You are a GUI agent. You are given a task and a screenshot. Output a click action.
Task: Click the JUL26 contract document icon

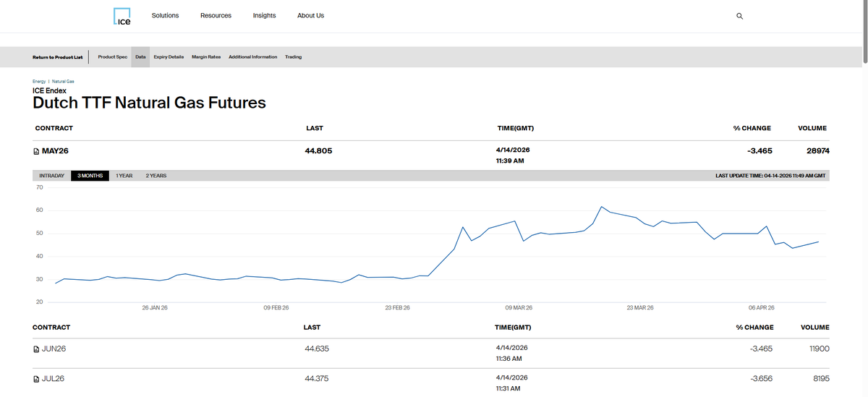click(x=36, y=379)
